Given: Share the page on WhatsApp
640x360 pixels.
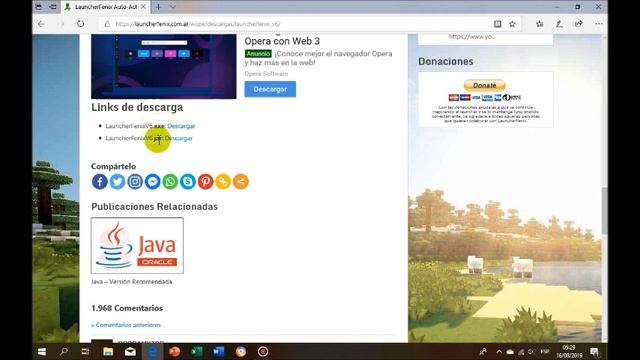Looking at the screenshot, I should click(170, 182).
